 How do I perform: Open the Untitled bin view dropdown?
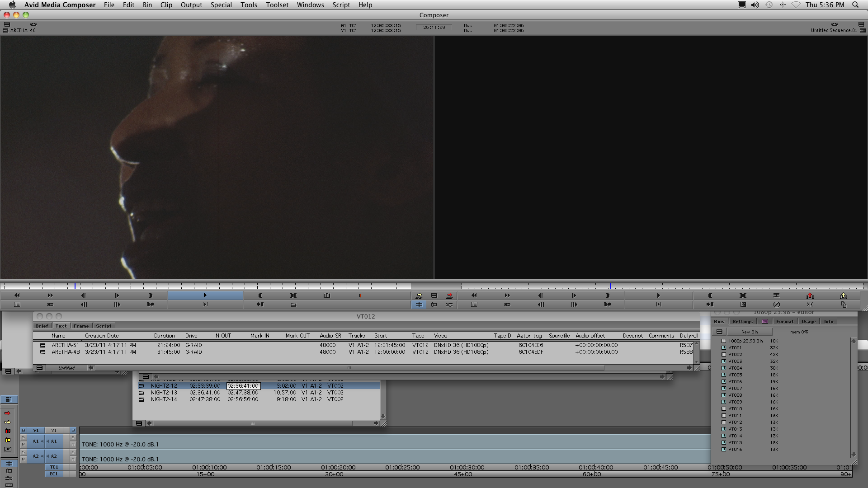click(x=66, y=368)
